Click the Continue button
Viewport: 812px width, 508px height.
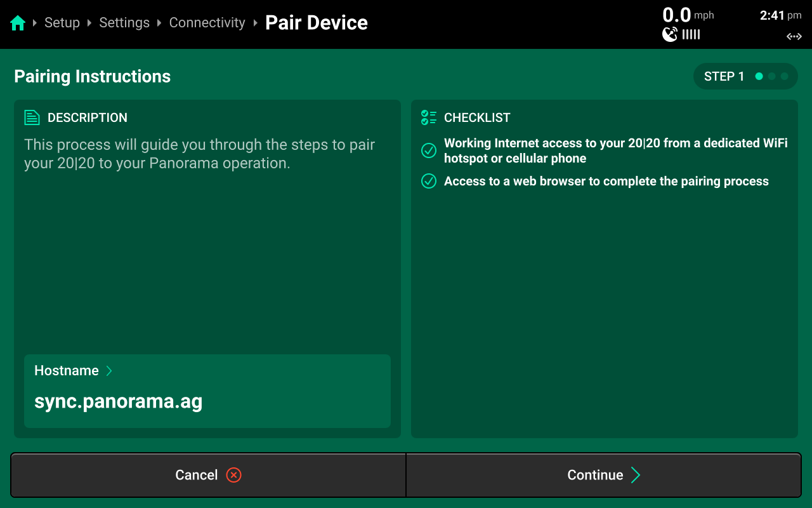coord(604,475)
